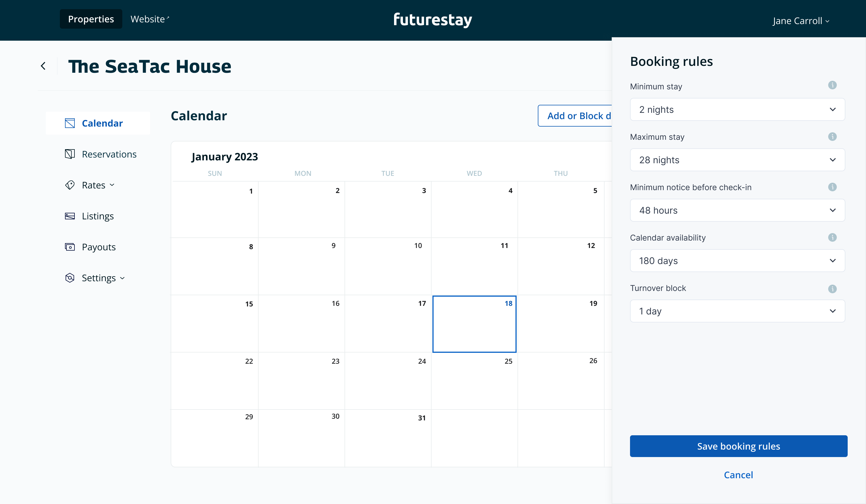The height and width of the screenshot is (504, 866).
Task: Click the futurestay logo in the header
Action: pyautogui.click(x=433, y=19)
